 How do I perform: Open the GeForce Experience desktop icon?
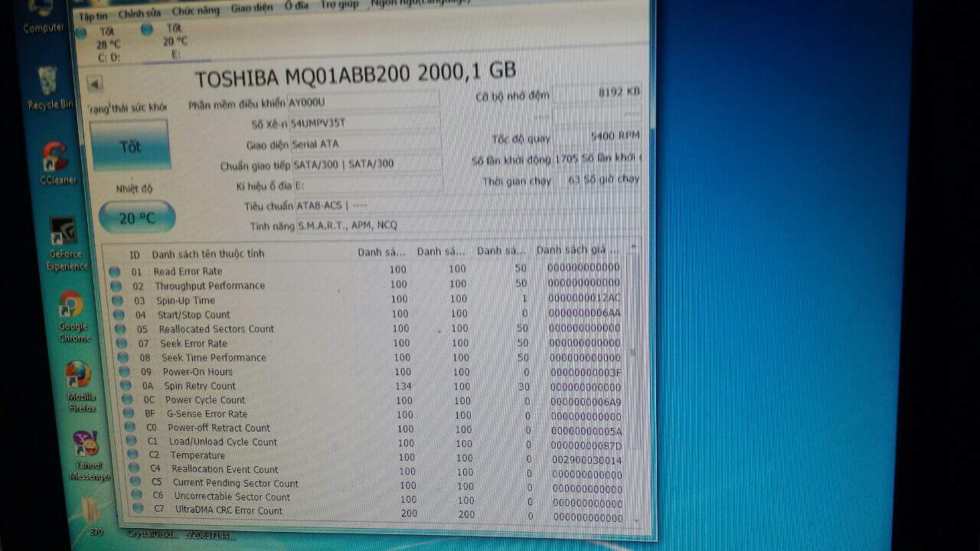click(x=67, y=241)
